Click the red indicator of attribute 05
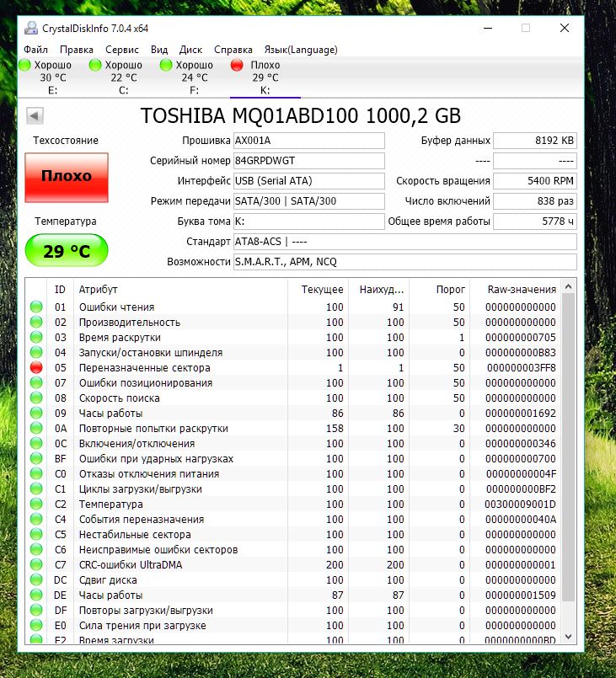This screenshot has height=678, width=616. coord(36,367)
